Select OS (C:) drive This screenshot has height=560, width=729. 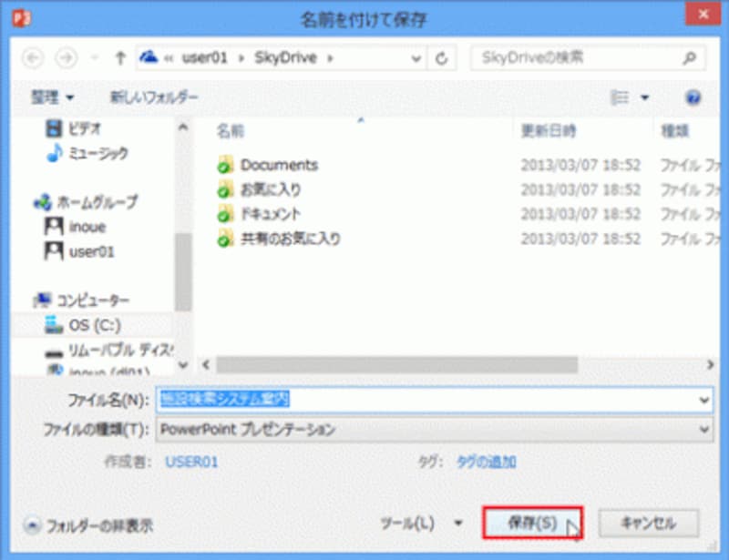pyautogui.click(x=83, y=325)
